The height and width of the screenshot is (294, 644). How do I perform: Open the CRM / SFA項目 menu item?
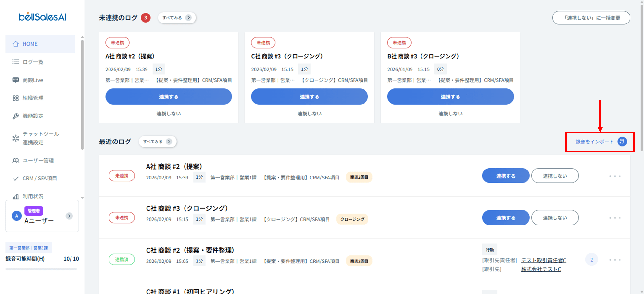[x=39, y=178]
